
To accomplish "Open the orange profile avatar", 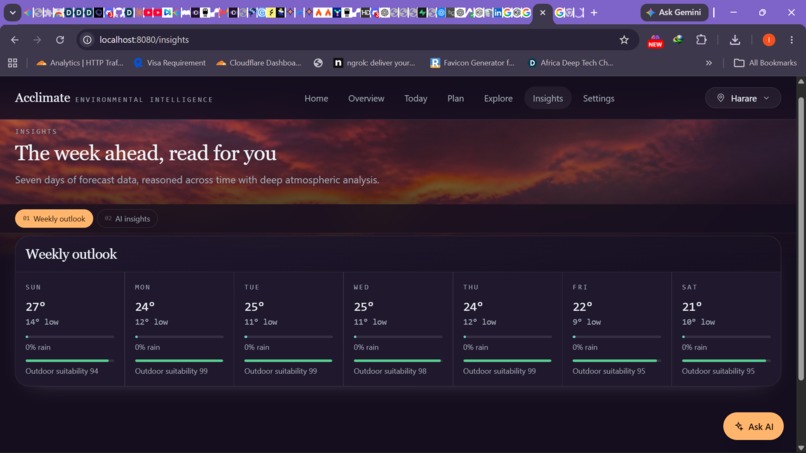I will [768, 40].
